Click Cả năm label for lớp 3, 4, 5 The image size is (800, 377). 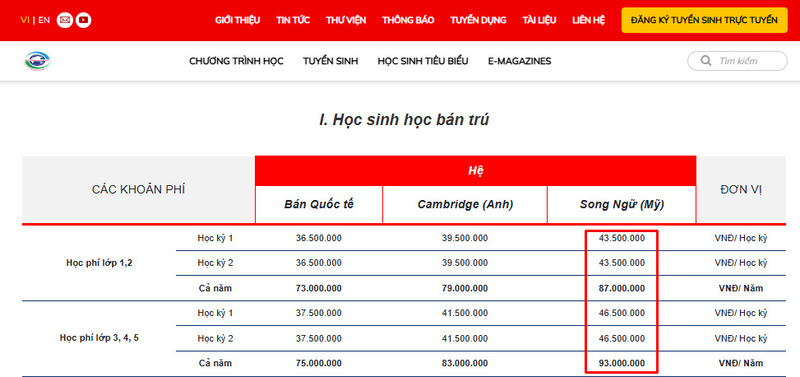215,363
